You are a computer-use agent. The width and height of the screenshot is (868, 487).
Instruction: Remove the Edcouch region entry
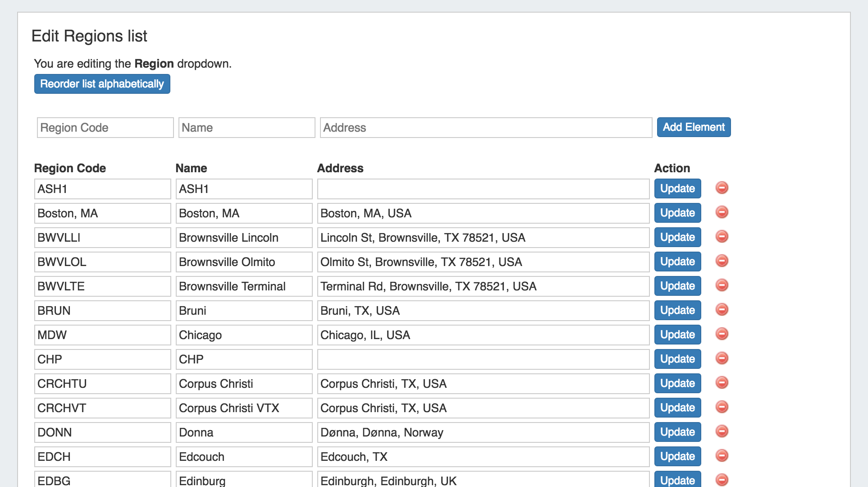point(722,455)
